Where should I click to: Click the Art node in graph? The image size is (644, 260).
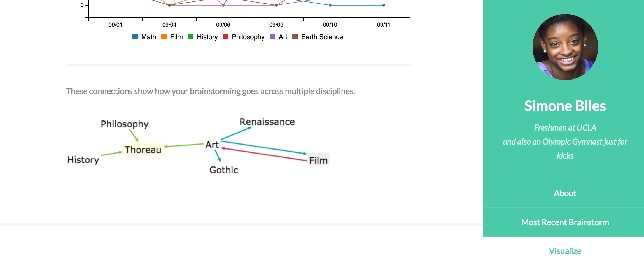tap(212, 145)
